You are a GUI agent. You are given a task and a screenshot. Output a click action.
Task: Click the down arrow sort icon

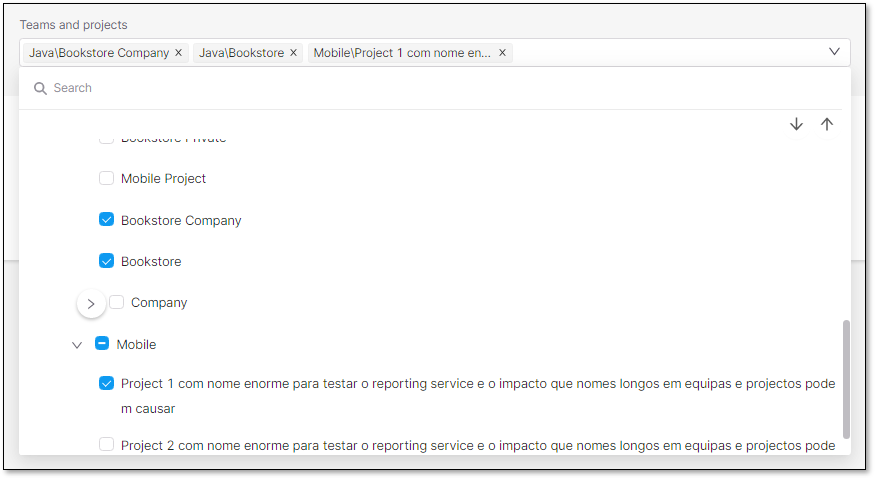796,124
